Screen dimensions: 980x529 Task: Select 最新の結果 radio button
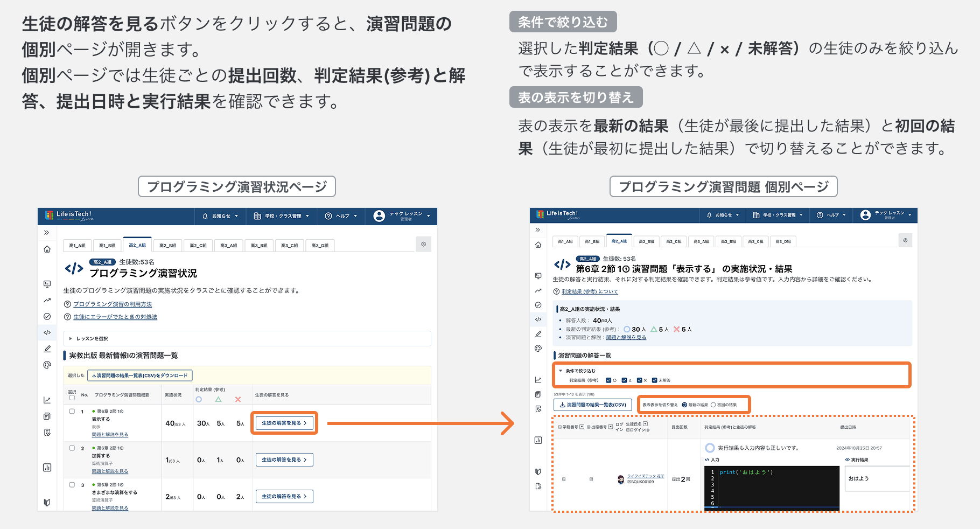pos(684,405)
